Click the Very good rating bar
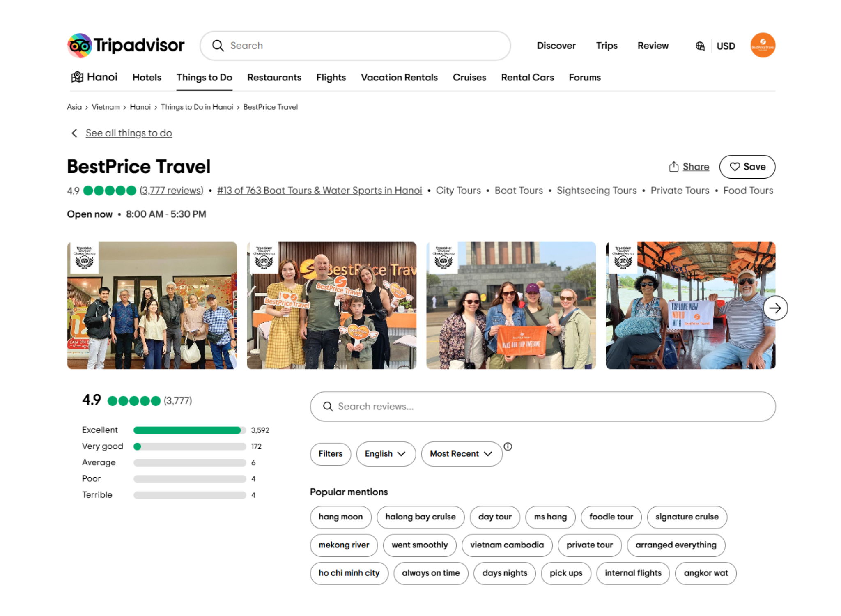The height and width of the screenshot is (616, 841). pos(188,446)
